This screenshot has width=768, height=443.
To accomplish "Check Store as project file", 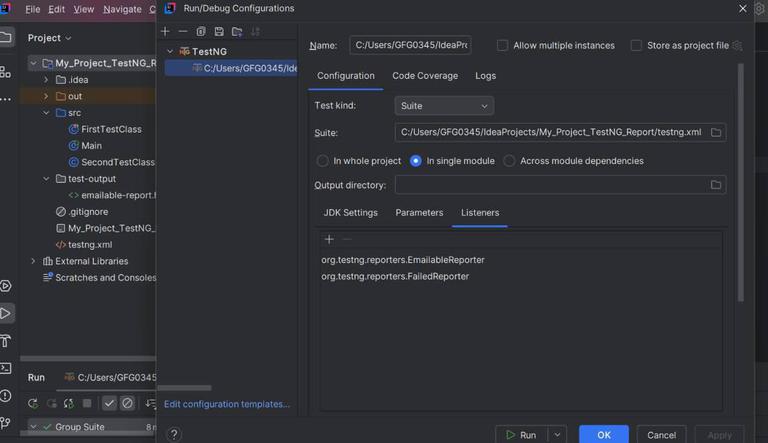I will (636, 46).
